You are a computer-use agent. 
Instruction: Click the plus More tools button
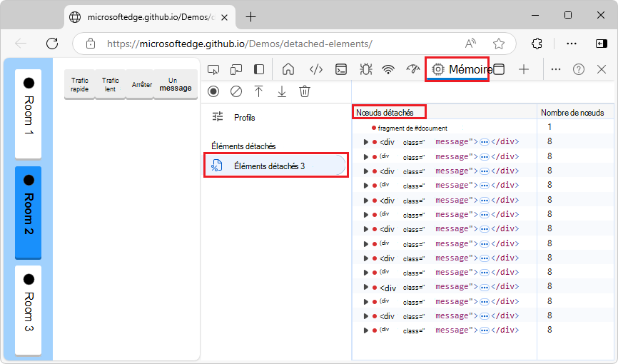click(x=524, y=69)
